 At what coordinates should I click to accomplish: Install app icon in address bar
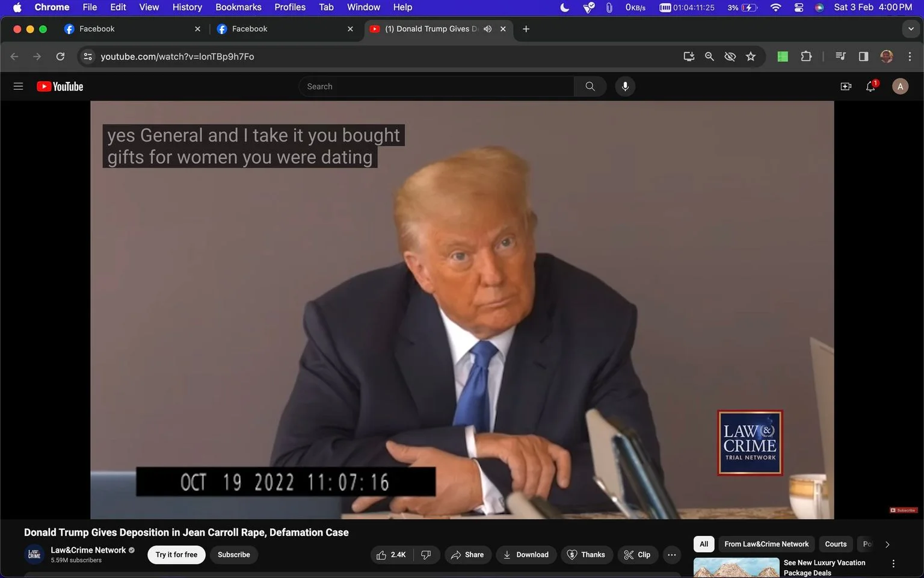[x=689, y=57]
